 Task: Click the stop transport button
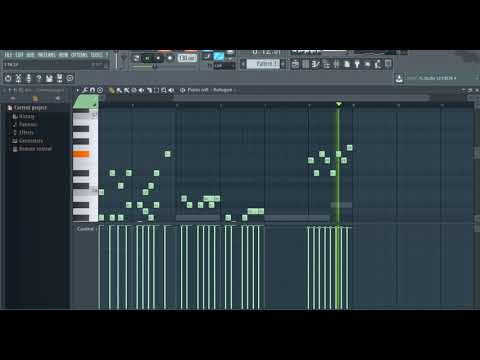point(158,58)
